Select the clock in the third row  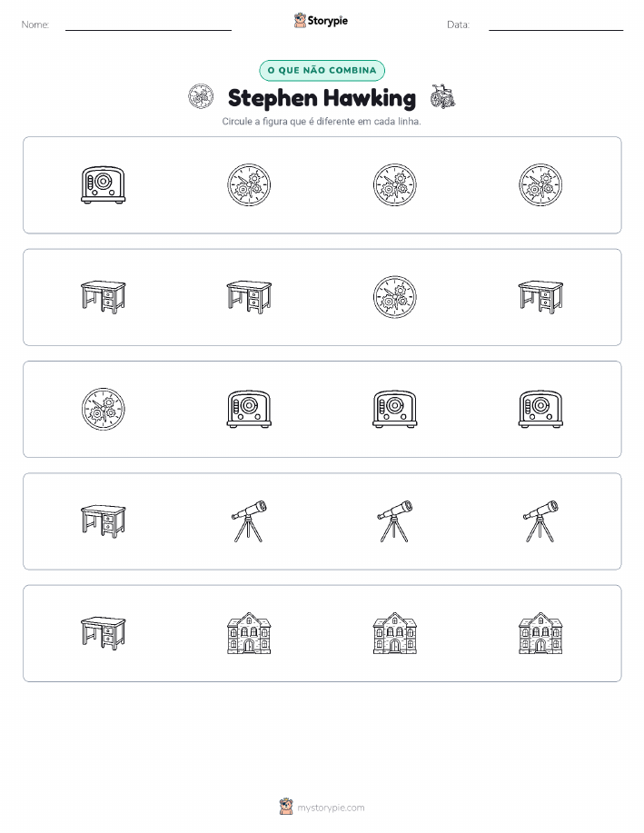[103, 409]
